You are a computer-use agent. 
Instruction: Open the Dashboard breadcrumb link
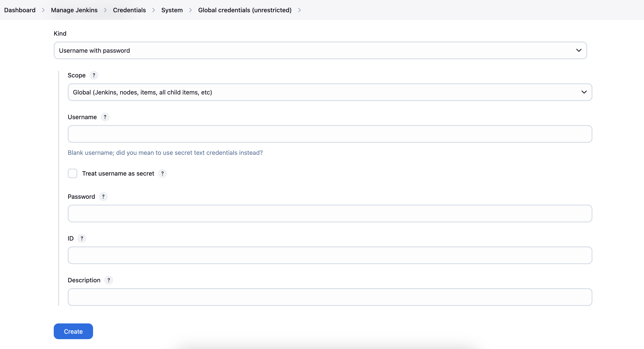point(20,10)
